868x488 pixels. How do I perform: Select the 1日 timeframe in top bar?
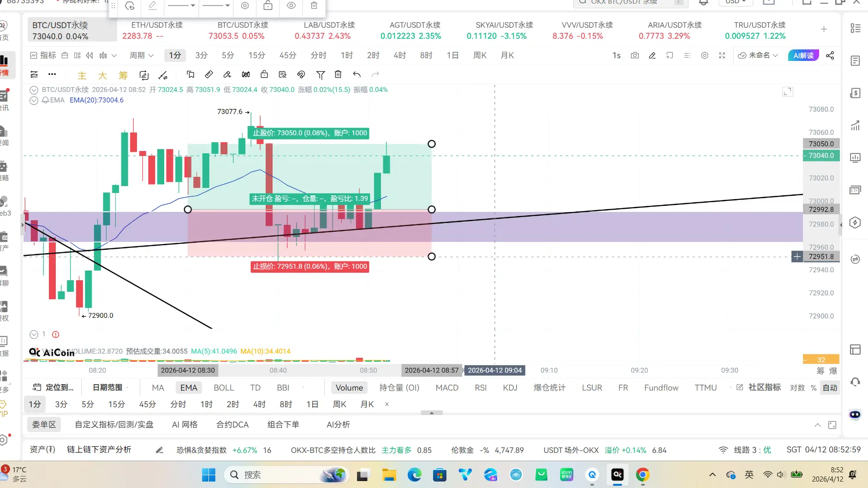[x=452, y=55]
